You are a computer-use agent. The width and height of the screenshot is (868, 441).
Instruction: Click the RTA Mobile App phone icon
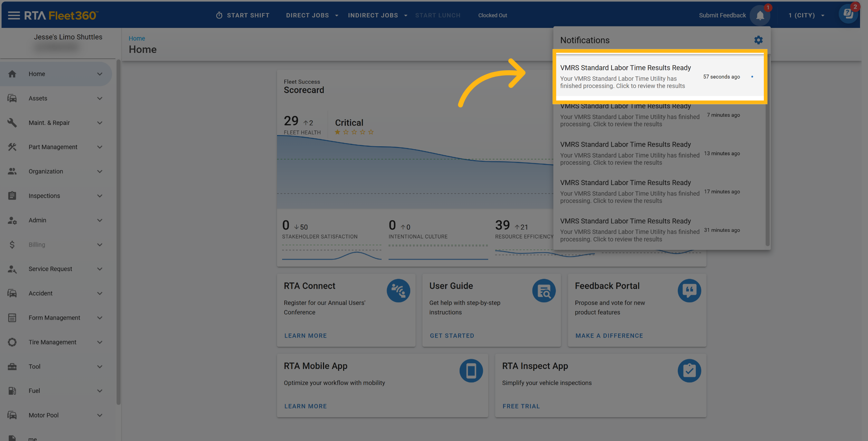(471, 371)
